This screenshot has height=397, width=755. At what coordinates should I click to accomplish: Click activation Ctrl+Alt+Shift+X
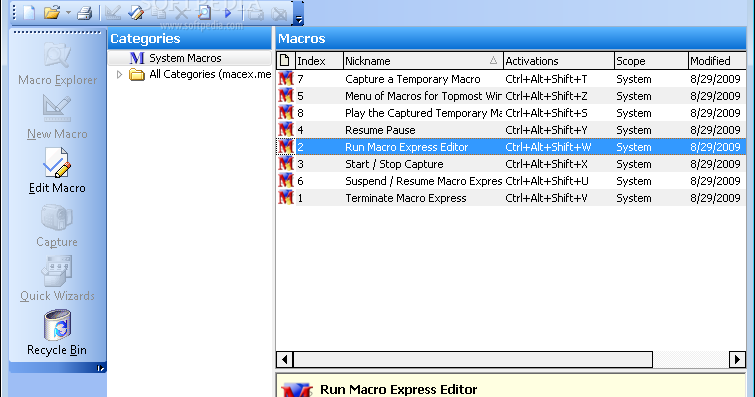(546, 164)
